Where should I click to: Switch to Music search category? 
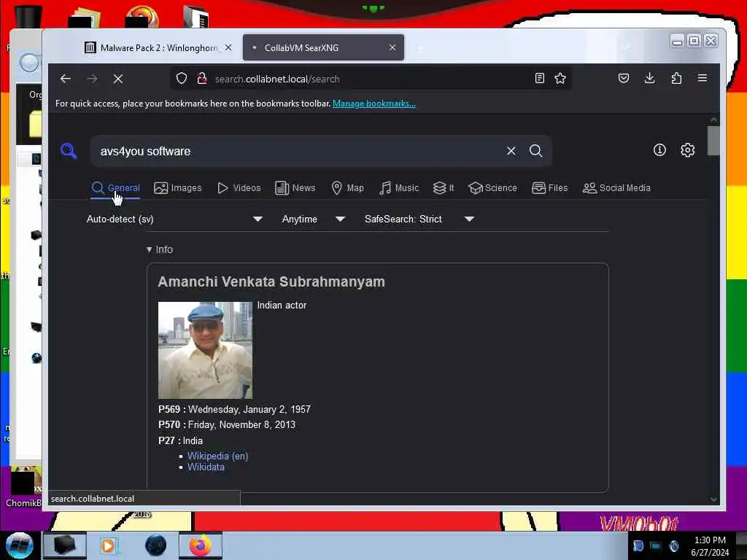[x=399, y=188]
